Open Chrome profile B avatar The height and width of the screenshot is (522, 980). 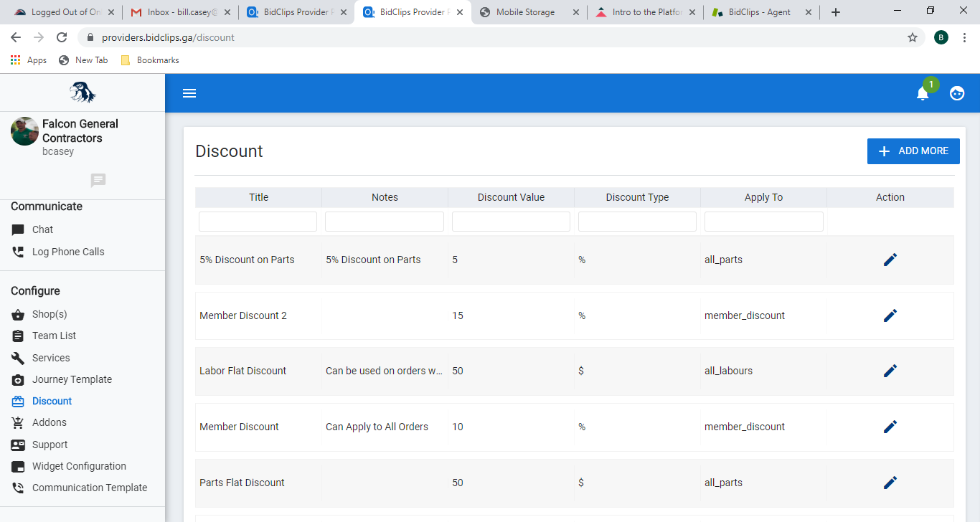(941, 37)
